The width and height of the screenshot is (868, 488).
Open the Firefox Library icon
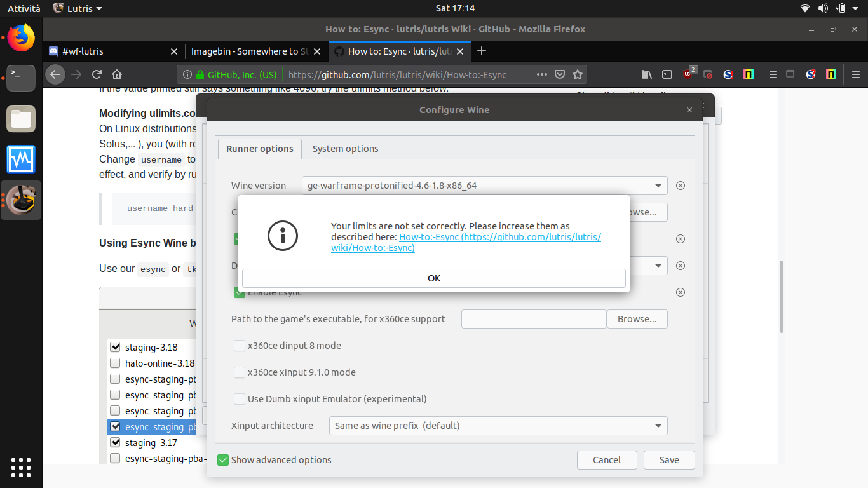pos(647,74)
